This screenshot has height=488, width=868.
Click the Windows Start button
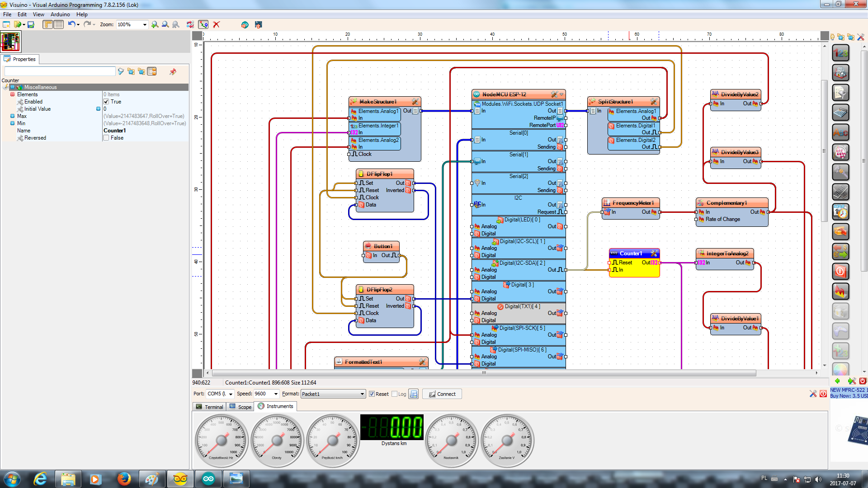(12, 479)
